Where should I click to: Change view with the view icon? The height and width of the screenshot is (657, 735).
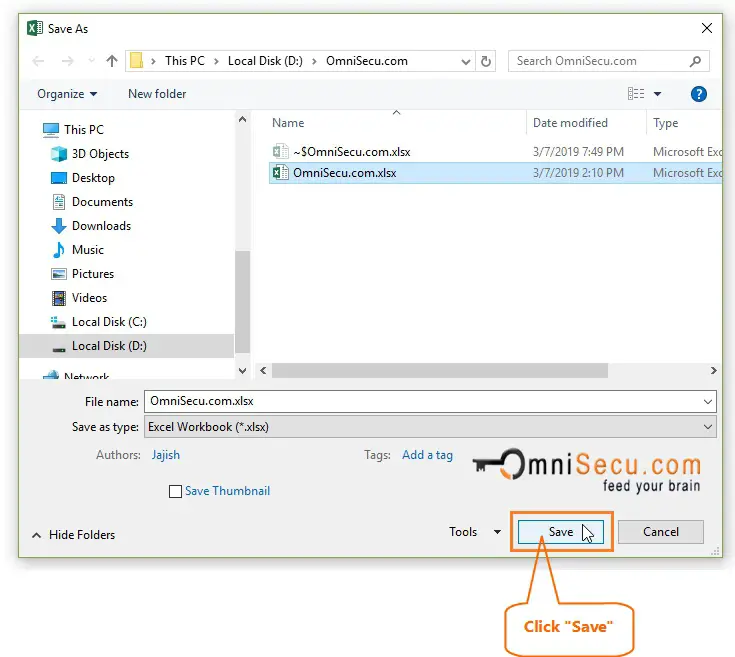636,94
